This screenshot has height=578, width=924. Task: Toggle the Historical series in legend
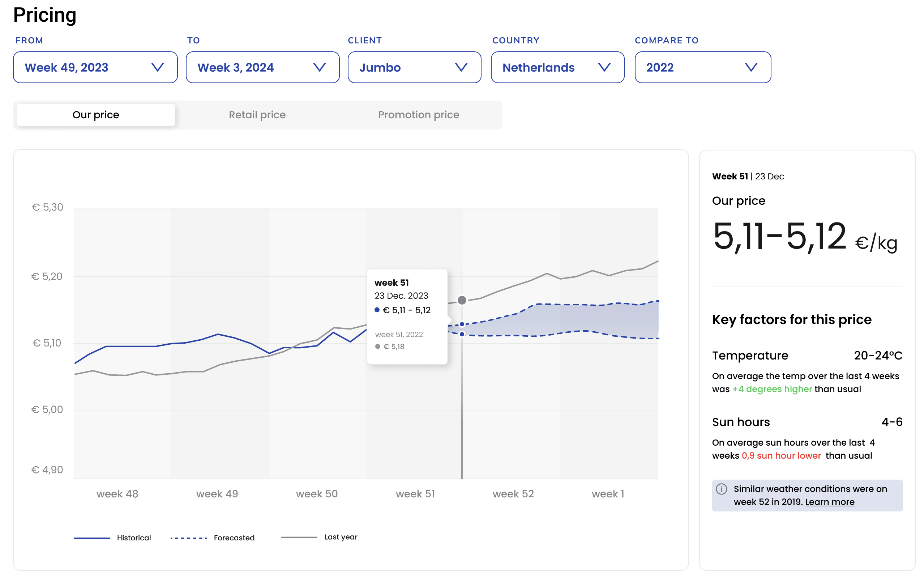point(112,538)
